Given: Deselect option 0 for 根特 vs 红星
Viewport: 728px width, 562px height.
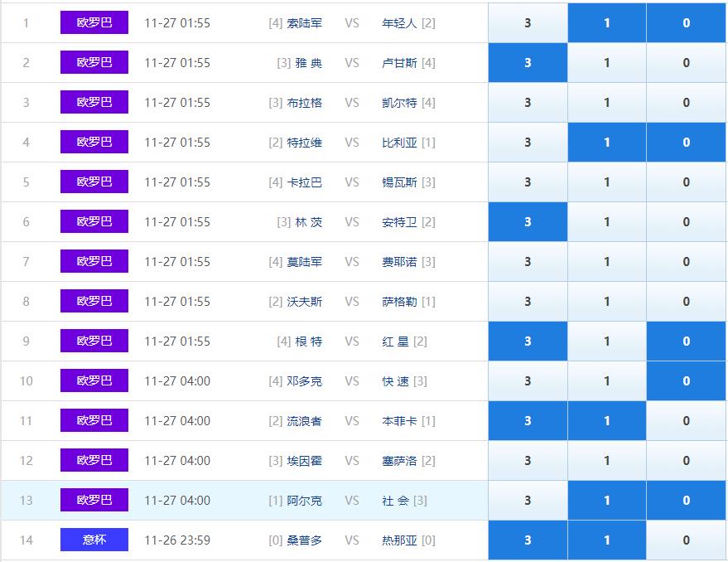Looking at the screenshot, I should [687, 342].
